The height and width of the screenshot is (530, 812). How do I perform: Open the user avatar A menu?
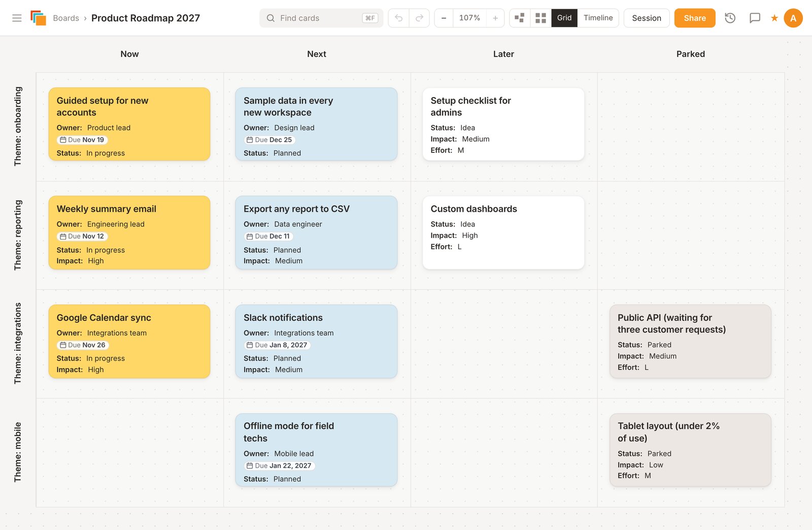point(793,18)
